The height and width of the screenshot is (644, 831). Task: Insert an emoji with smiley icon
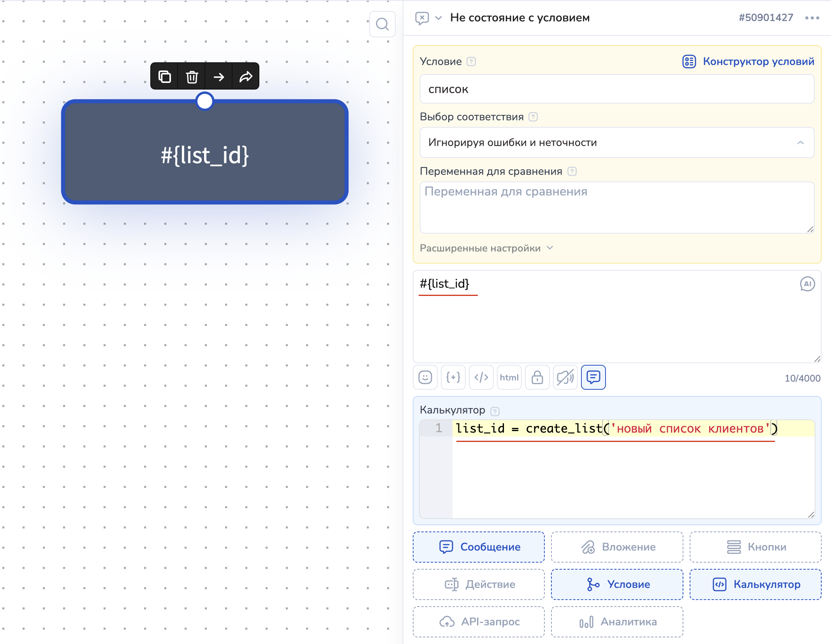tap(425, 377)
